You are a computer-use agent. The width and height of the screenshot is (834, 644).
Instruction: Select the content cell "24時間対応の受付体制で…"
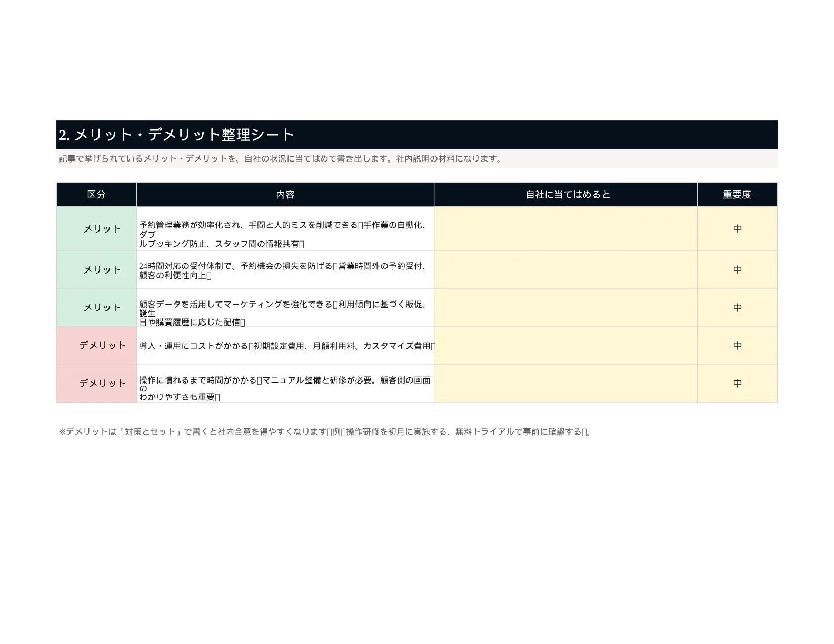click(x=285, y=270)
